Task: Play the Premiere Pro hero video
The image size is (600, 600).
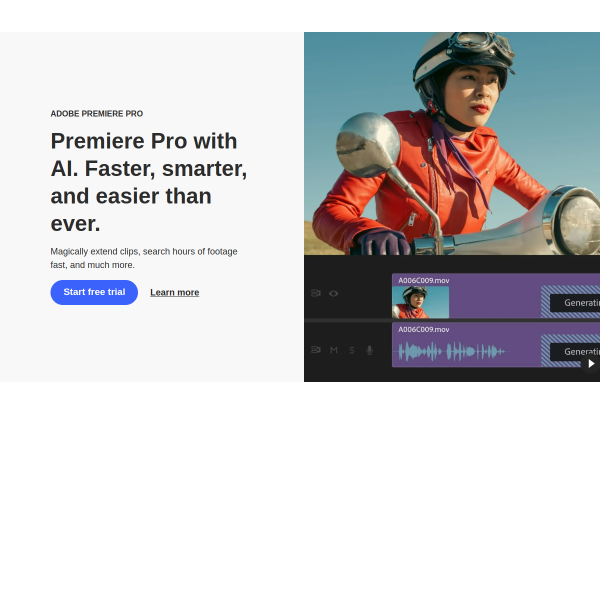Action: [591, 364]
